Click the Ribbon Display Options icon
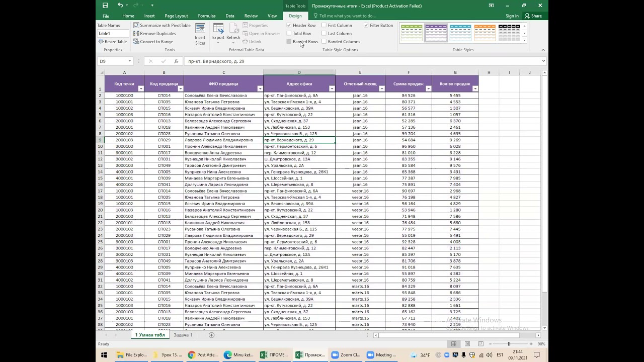Screen dimensions: 644x362 tap(491, 6)
